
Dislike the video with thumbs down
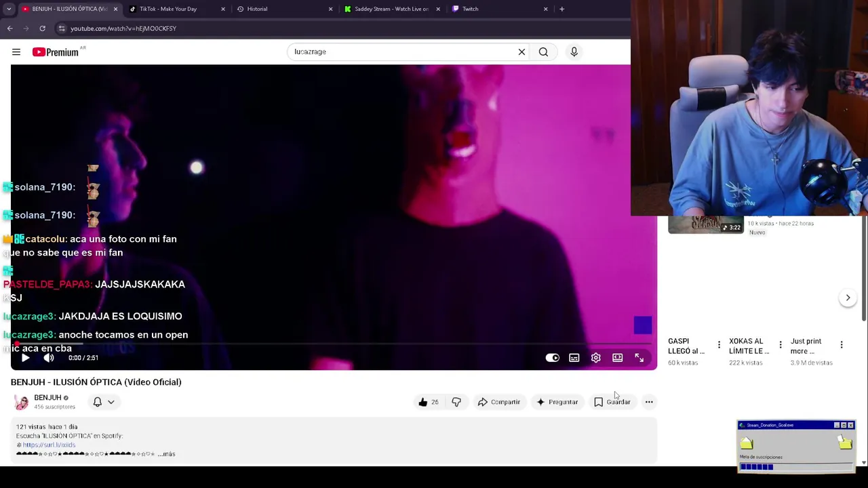click(456, 402)
